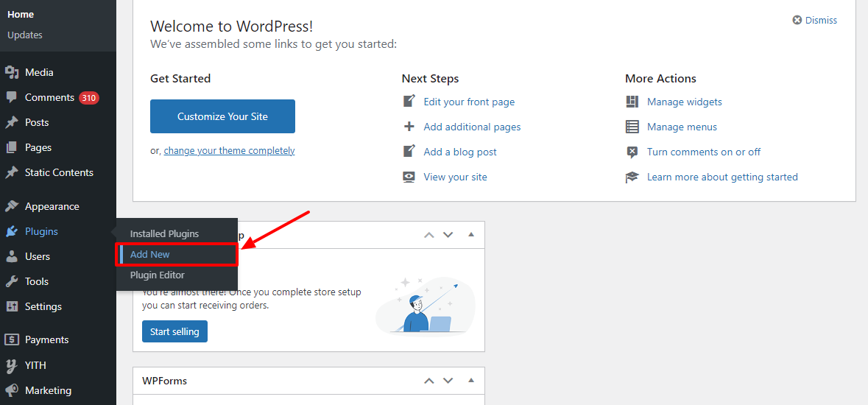The height and width of the screenshot is (405, 868).
Task: Click the Settings sliders icon
Action: pos(11,306)
